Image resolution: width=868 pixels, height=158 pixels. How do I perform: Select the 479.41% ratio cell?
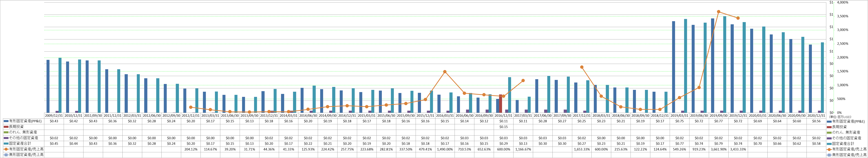click(425, 149)
